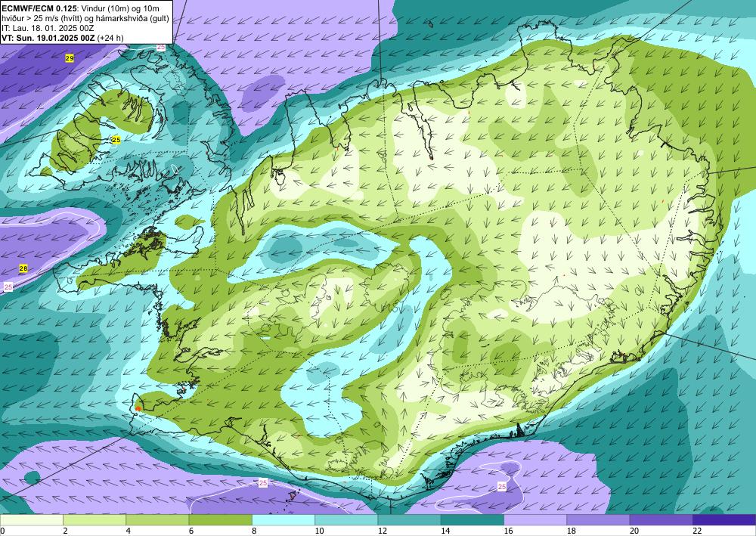Click the "ECMWF/ECM 0.125" model title text
756x536 pixels.
click(x=39, y=8)
